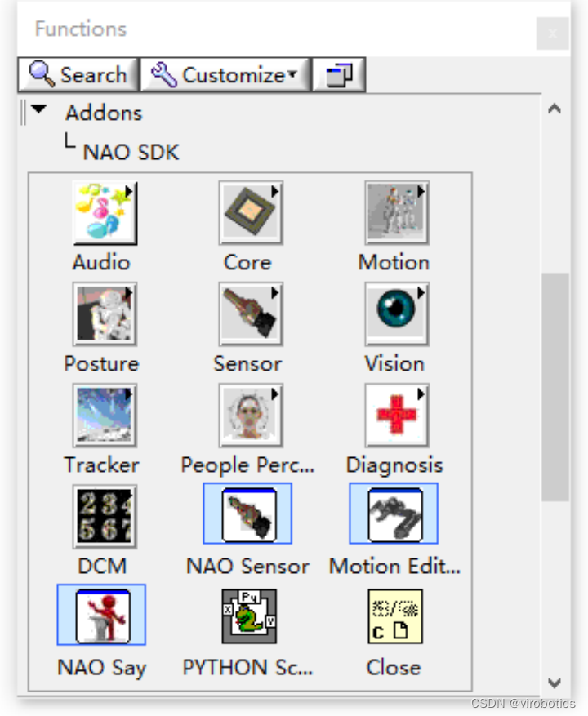Select the Motion Editor VI icon

tap(394, 514)
